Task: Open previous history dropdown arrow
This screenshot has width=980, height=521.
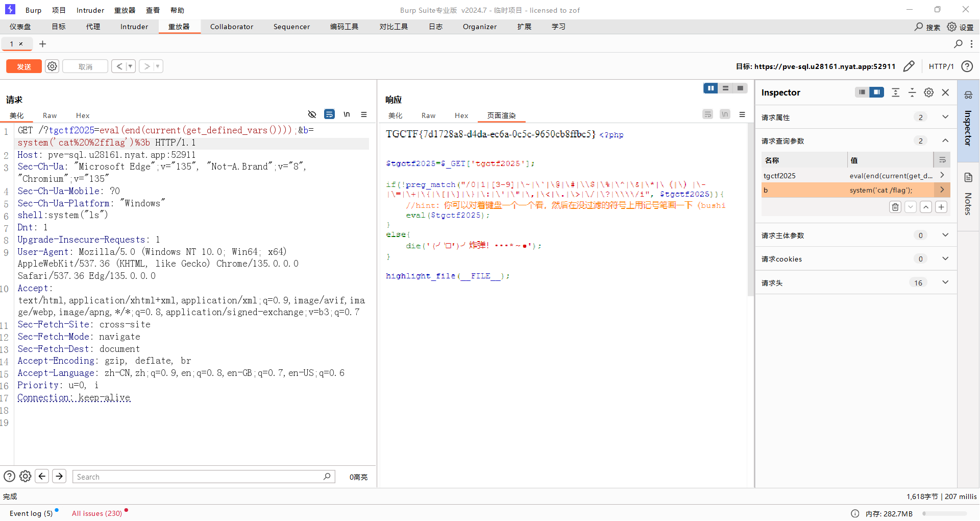Action: [x=130, y=66]
